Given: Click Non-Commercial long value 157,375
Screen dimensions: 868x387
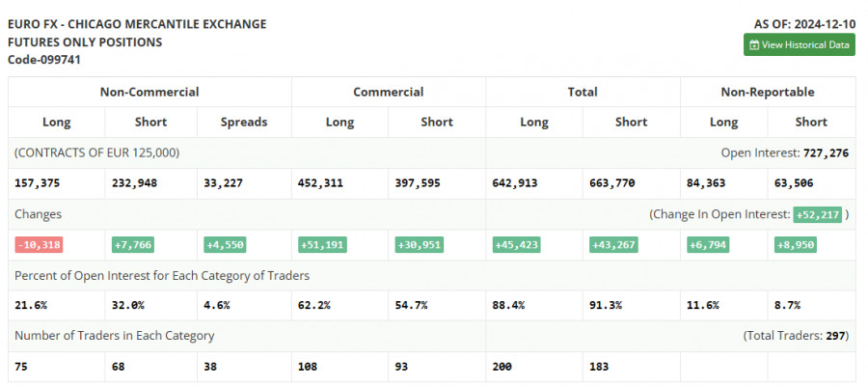Looking at the screenshot, I should pyautogui.click(x=37, y=183).
